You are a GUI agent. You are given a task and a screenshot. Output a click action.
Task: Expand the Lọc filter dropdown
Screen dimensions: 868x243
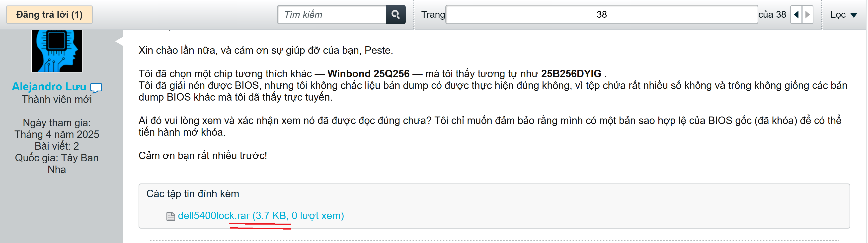(843, 14)
